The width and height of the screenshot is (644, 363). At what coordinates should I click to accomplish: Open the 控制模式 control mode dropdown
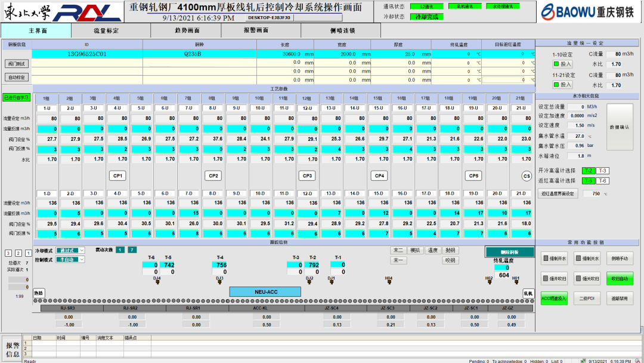(x=69, y=260)
